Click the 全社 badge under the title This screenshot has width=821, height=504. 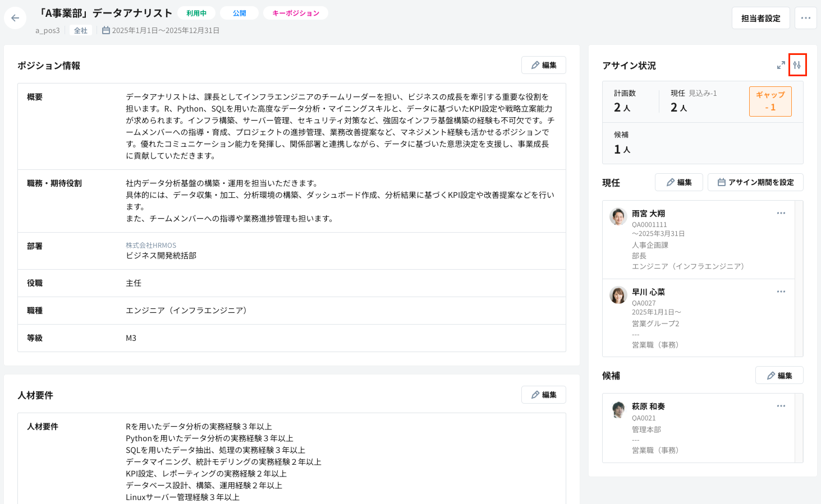click(x=80, y=30)
